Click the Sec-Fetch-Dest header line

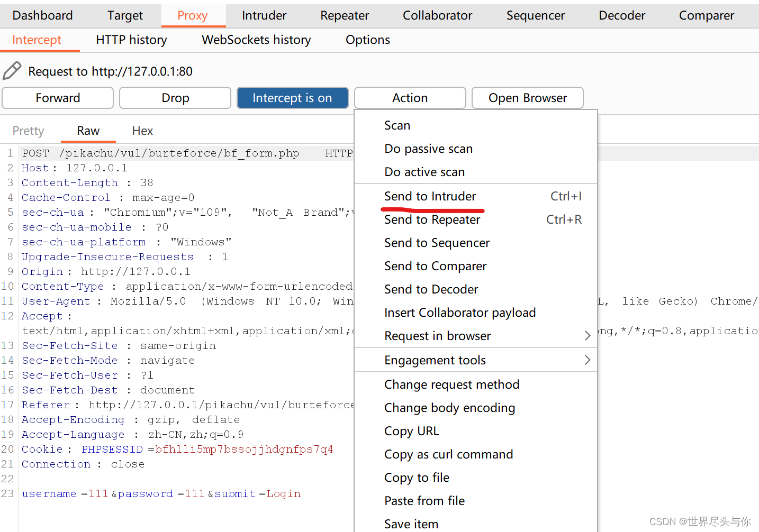109,390
